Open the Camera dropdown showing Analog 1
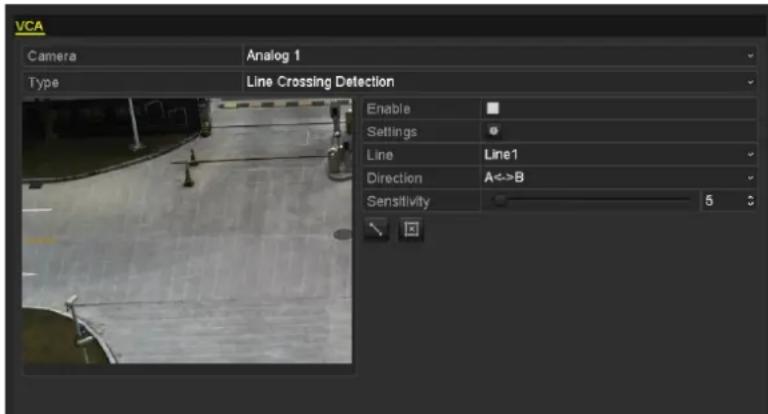This screenshot has height=414, width=768. (500, 56)
